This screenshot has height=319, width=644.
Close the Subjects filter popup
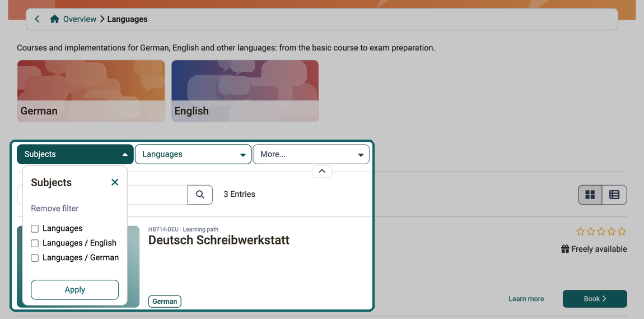pyautogui.click(x=115, y=182)
